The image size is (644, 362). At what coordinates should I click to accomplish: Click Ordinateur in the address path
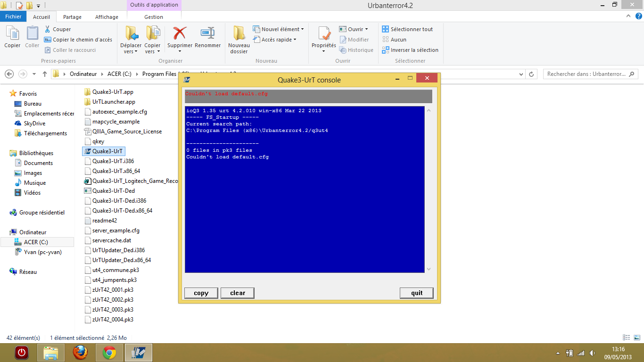83,74
